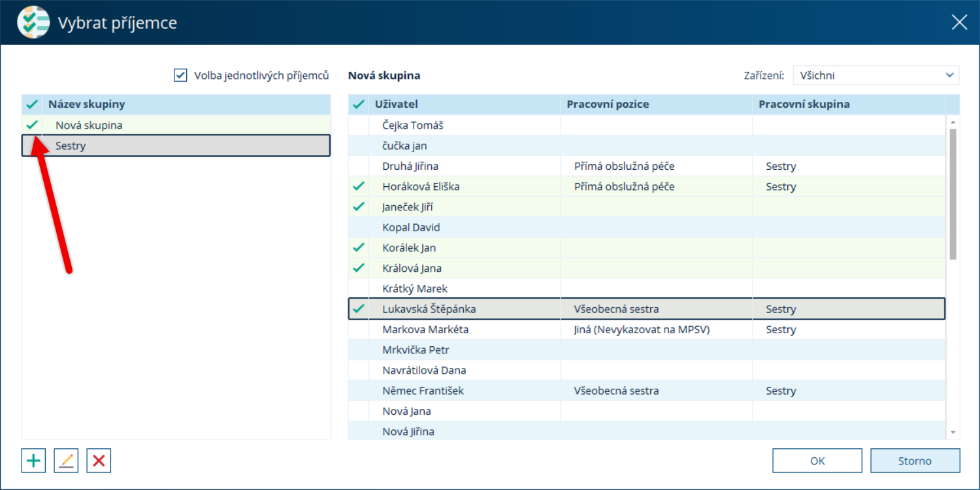Select user Mrkvička Petr
Viewport: 980px width, 490px height.
pyautogui.click(x=647, y=350)
